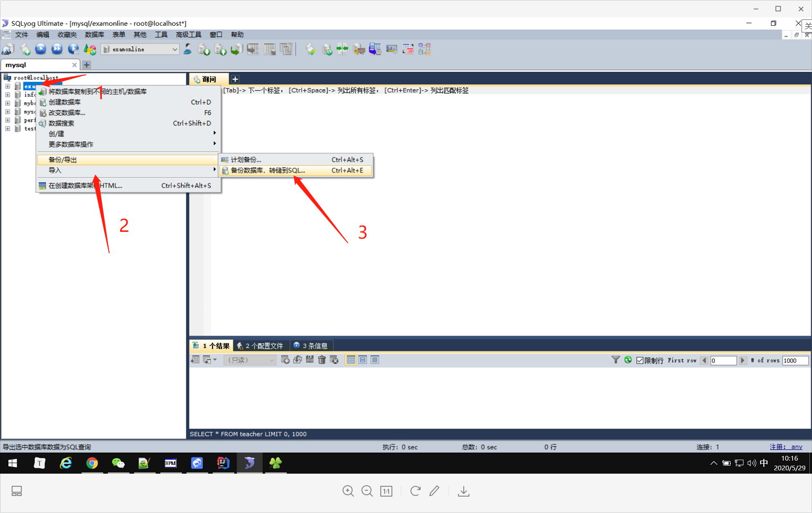812x513 pixels.
Task: Click 备份/导出 context menu item
Action: click(x=127, y=160)
